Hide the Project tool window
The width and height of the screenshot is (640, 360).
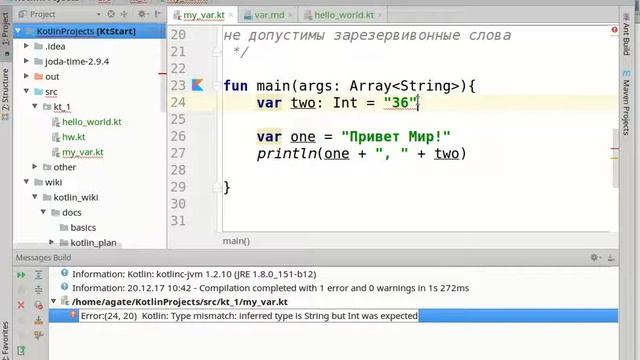pyautogui.click(x=158, y=14)
